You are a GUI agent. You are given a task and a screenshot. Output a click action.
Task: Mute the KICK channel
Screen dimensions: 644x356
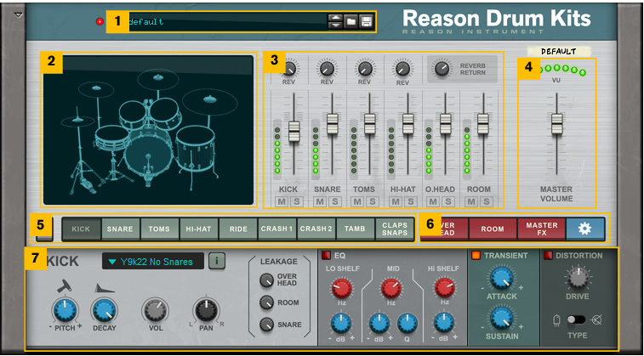[x=282, y=201]
